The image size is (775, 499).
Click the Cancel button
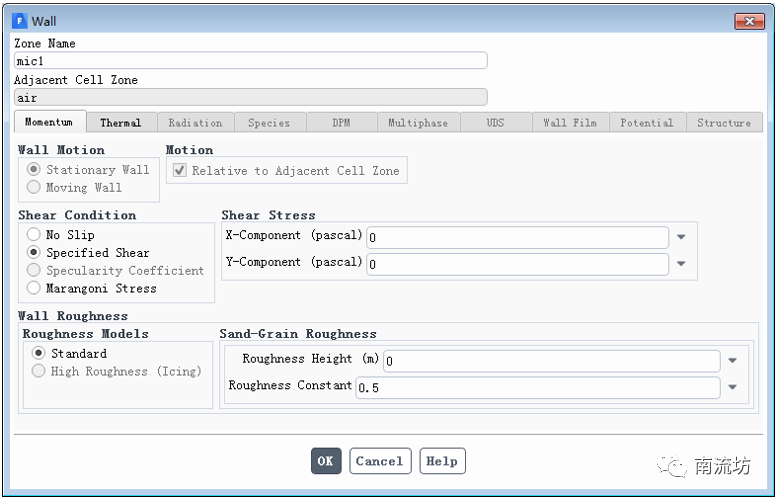tap(380, 461)
